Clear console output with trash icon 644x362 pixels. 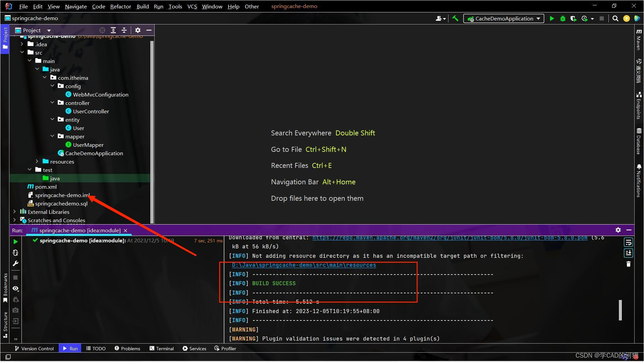click(x=628, y=264)
